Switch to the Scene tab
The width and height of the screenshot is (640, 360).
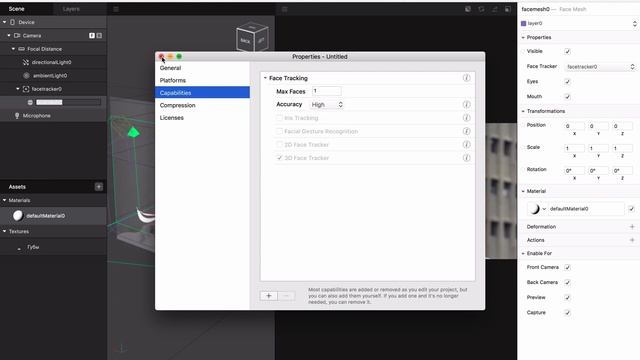pyautogui.click(x=17, y=9)
